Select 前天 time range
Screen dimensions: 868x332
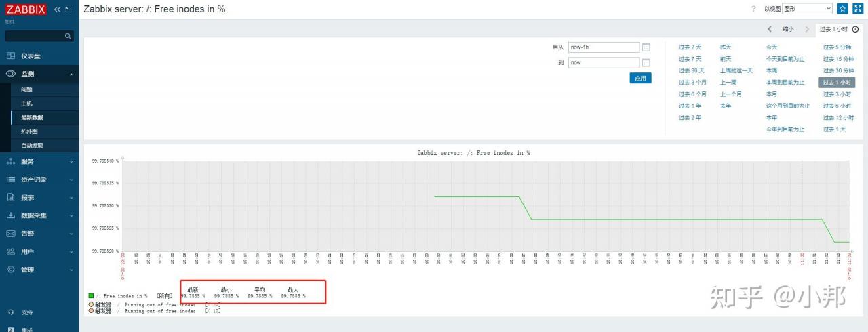coord(726,59)
